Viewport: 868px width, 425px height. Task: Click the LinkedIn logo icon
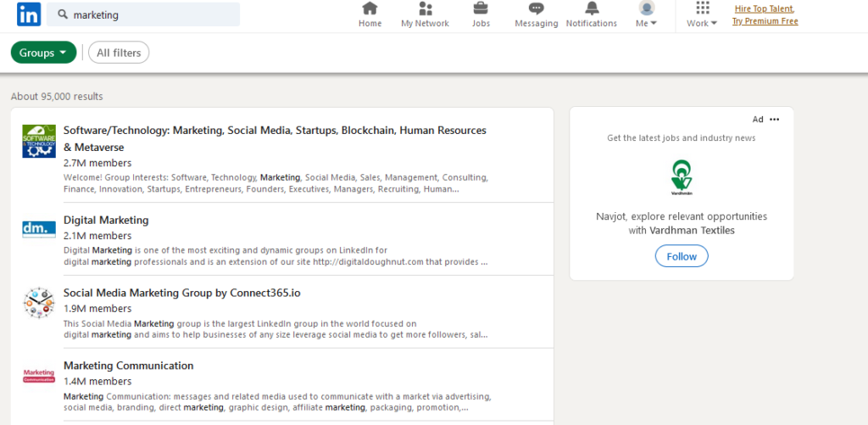pos(29,14)
